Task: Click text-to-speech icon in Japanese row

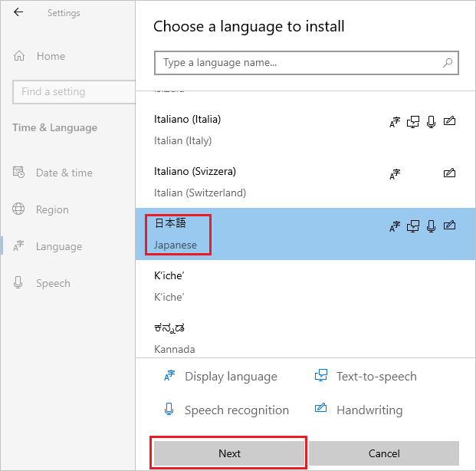Action: point(414,226)
